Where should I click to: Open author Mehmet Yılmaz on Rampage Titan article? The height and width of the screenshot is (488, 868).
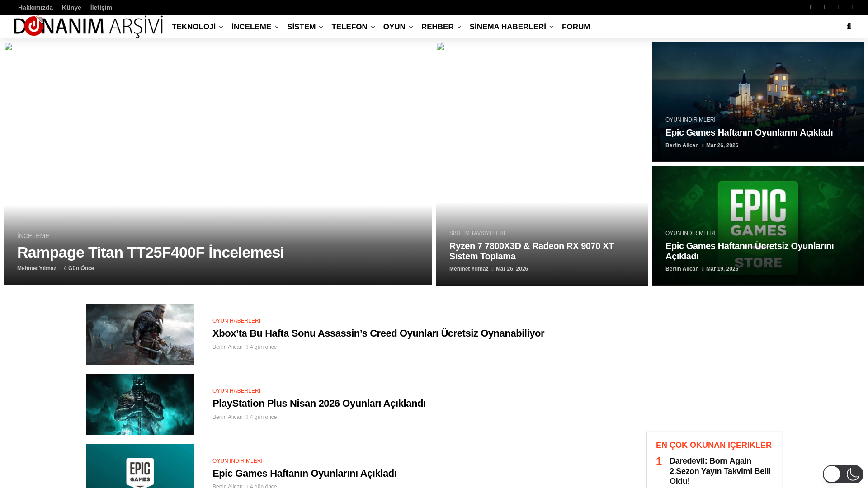[x=37, y=268]
